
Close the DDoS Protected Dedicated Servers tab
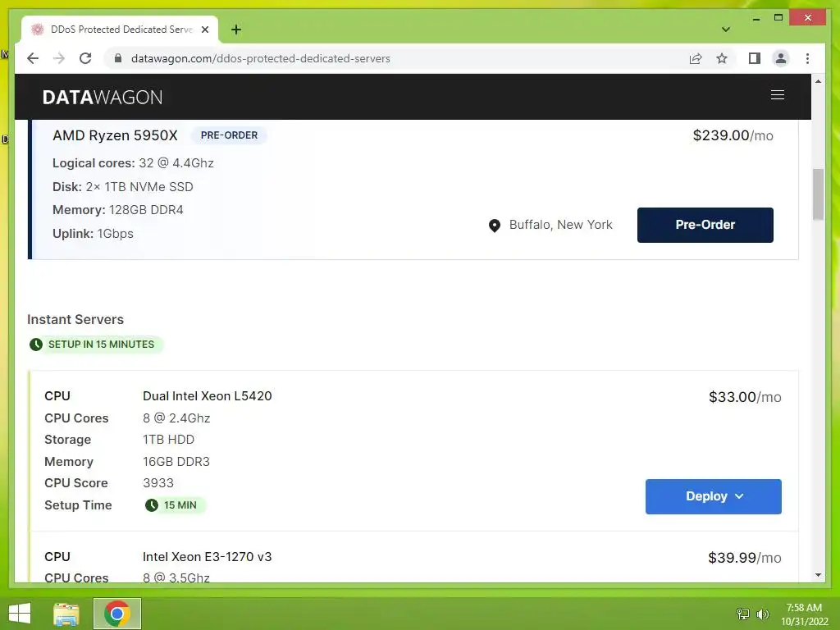point(204,30)
